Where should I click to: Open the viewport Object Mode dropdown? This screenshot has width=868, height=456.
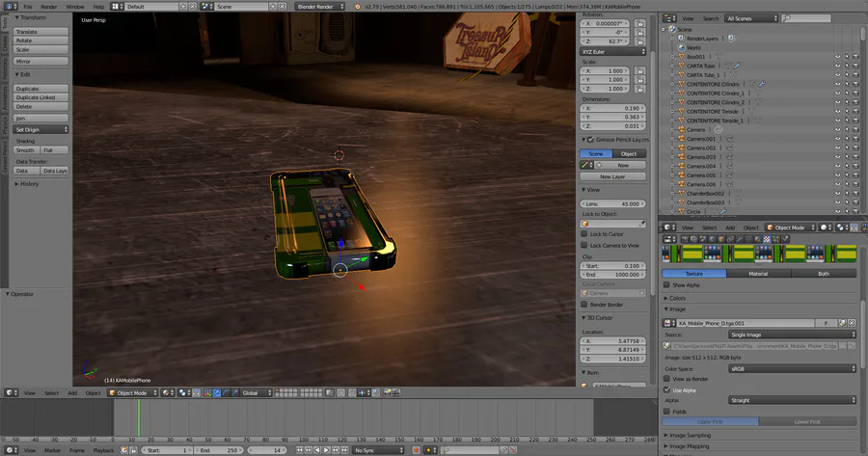point(132,393)
